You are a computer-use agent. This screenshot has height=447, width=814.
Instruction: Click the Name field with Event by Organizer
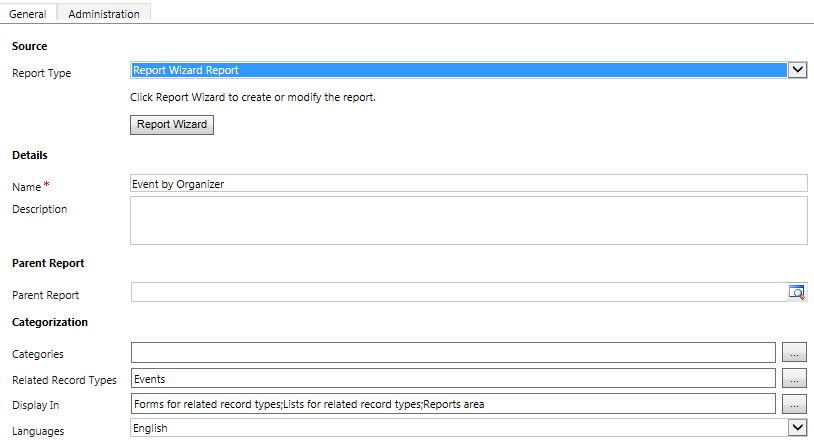coord(468,183)
